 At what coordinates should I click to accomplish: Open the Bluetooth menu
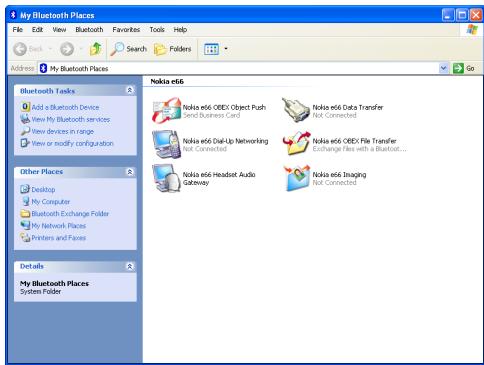pos(89,30)
